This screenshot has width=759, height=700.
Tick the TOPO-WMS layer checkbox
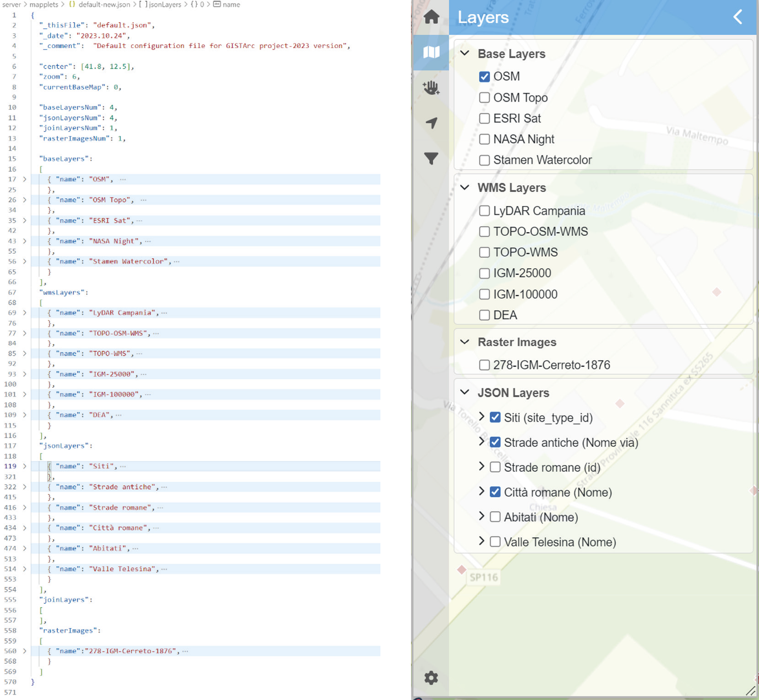coord(484,252)
